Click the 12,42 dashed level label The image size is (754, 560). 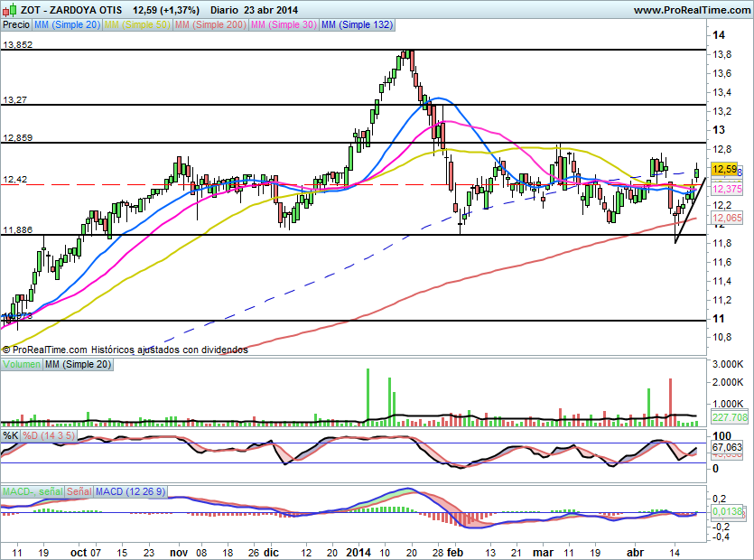tap(15, 180)
